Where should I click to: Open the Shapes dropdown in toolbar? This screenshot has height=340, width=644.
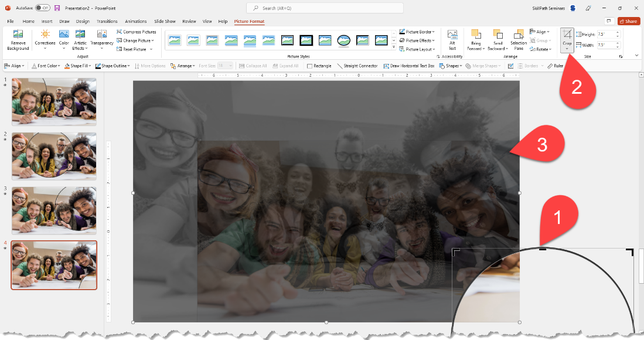tap(451, 66)
